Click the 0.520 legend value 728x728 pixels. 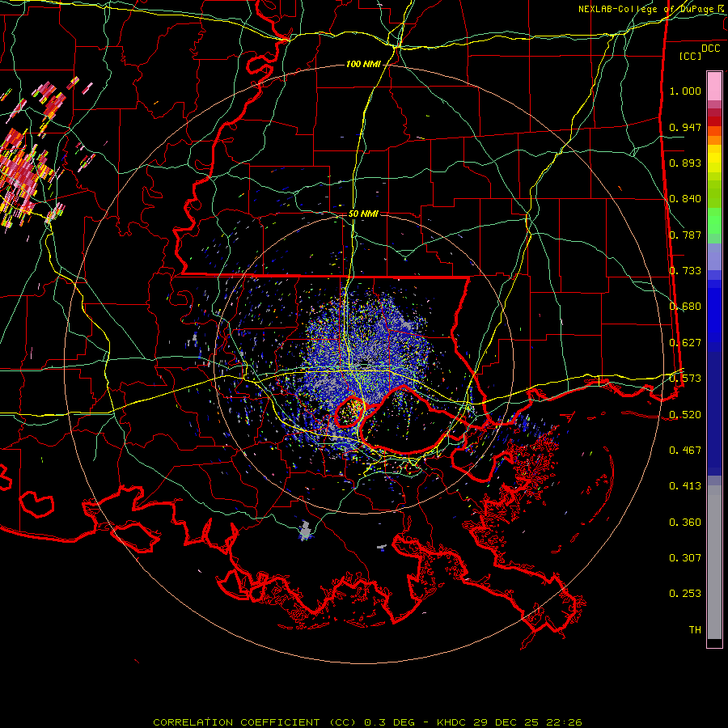click(x=685, y=415)
